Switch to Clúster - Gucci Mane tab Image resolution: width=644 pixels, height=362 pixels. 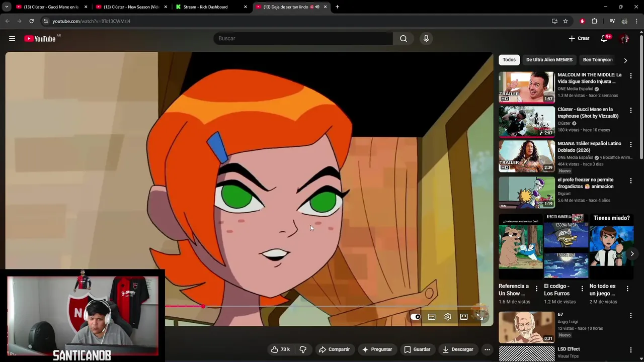click(x=51, y=7)
